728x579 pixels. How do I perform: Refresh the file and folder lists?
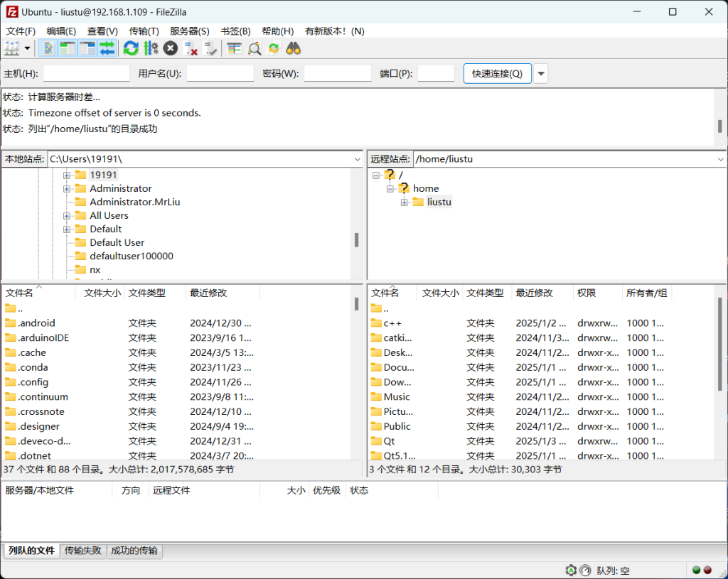click(131, 48)
